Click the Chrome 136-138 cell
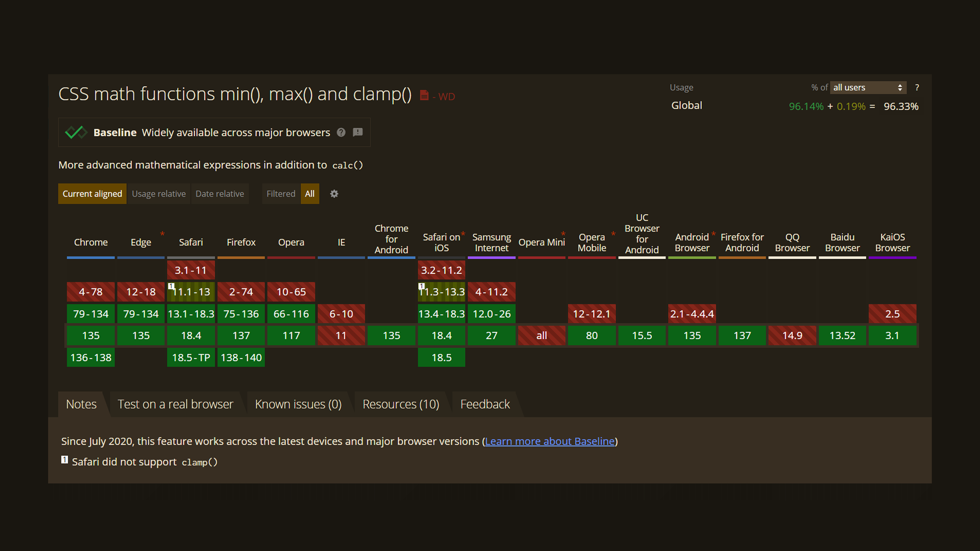This screenshot has height=551, width=980. (91, 358)
